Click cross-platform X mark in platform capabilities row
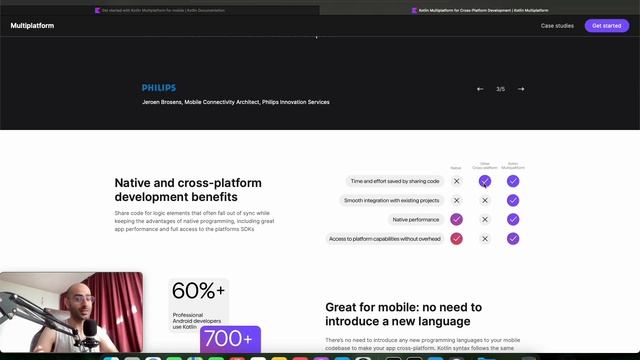 point(484,239)
